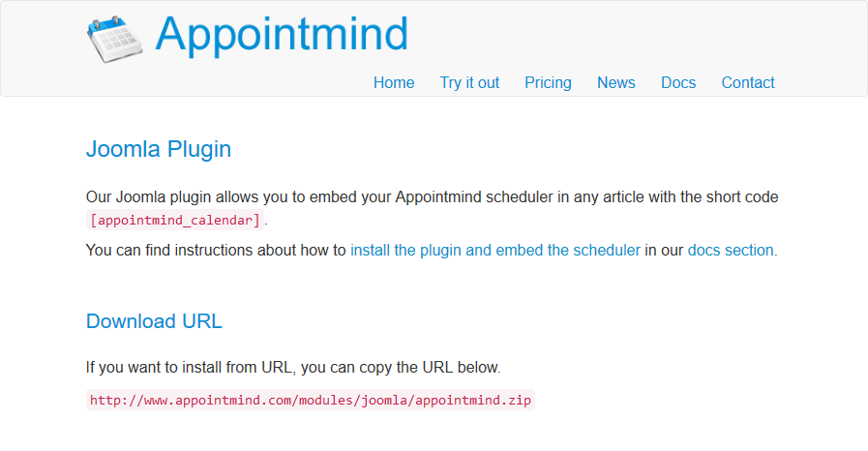Image resolution: width=868 pixels, height=451 pixels.
Task: Open the Contact page
Action: click(x=748, y=82)
